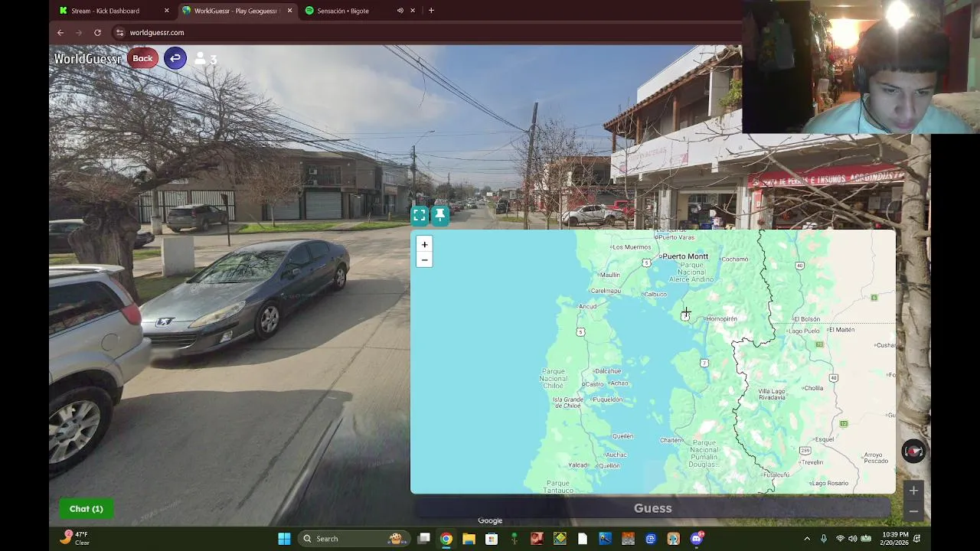Click Dalcahue label on the map
The height and width of the screenshot is (551, 980).
pyautogui.click(x=608, y=371)
